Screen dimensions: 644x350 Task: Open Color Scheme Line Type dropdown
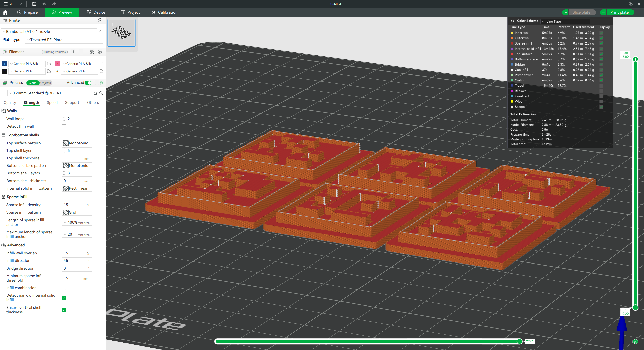click(565, 21)
